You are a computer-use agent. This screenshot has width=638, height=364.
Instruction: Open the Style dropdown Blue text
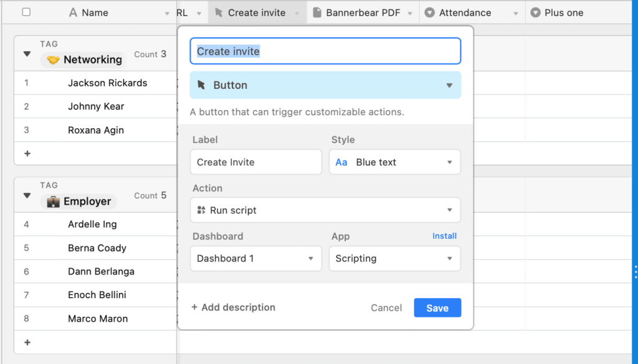pyautogui.click(x=394, y=162)
